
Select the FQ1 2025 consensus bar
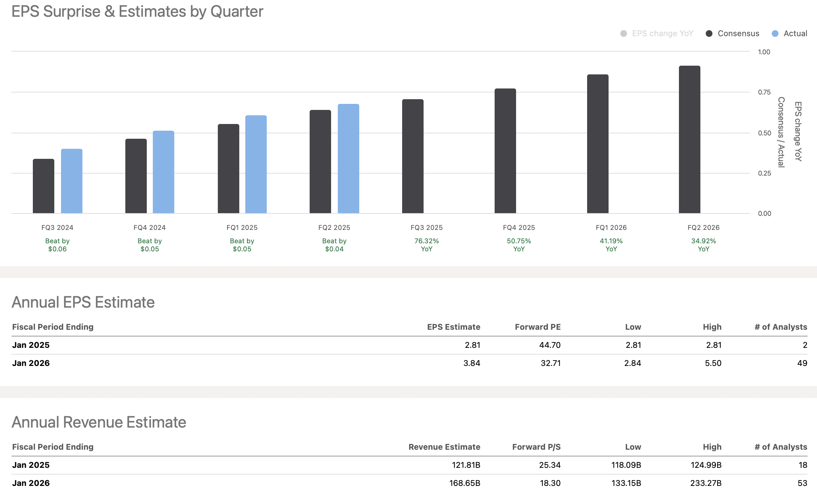[x=229, y=169]
